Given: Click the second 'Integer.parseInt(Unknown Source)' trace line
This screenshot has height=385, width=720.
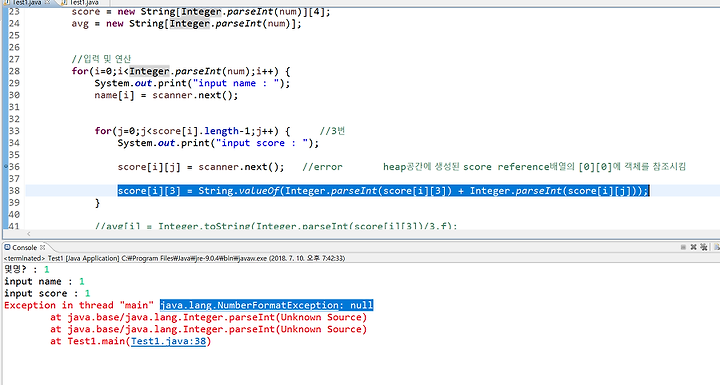Looking at the screenshot, I should tap(208, 329).
